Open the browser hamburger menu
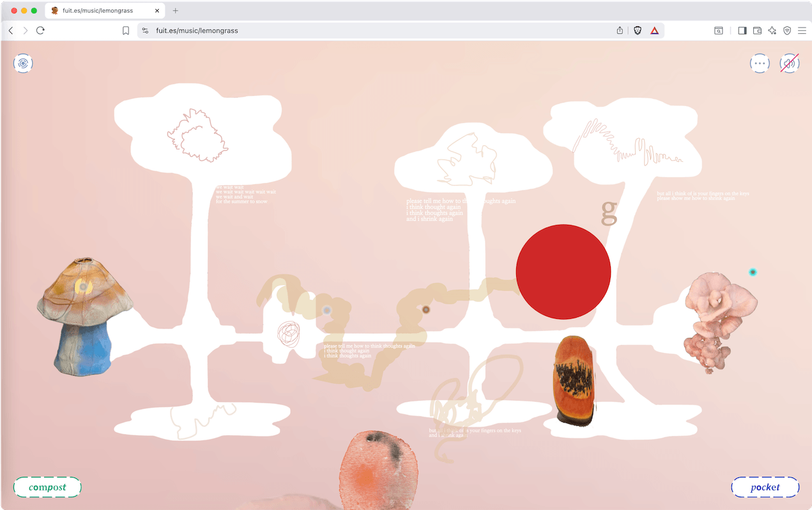 click(802, 30)
